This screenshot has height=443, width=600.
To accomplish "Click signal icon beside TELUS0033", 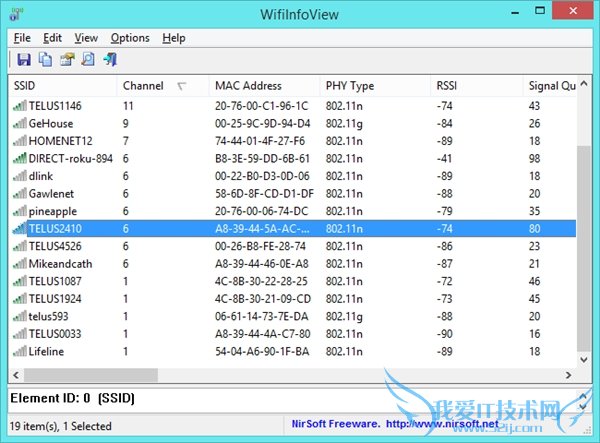I will 20,334.
